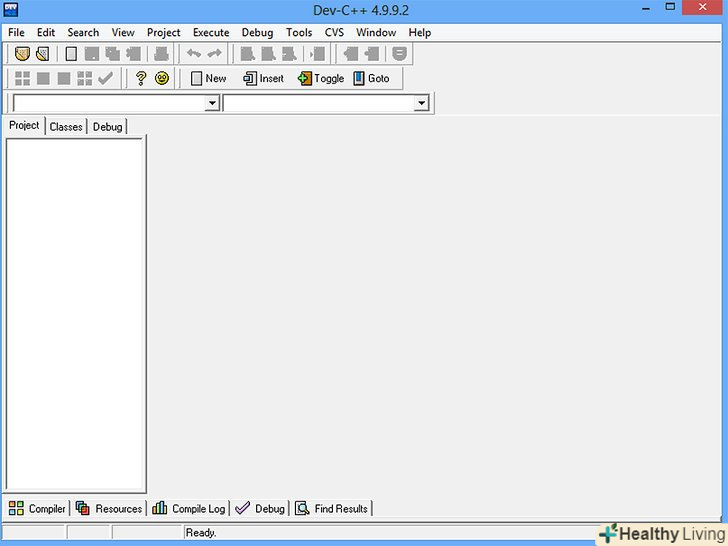
Task: Open the Tools menu
Action: pyautogui.click(x=299, y=32)
